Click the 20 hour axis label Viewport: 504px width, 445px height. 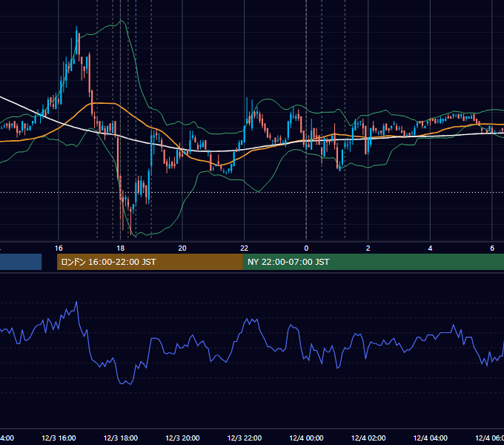coord(182,248)
